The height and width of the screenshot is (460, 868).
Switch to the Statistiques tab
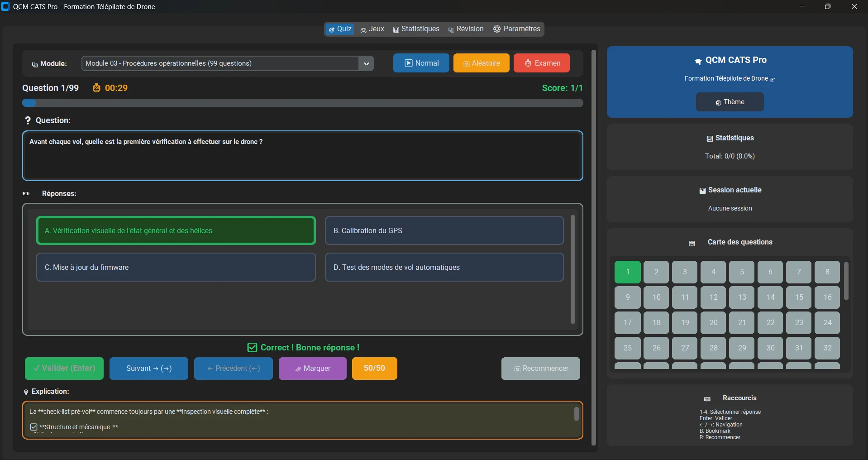(x=416, y=29)
